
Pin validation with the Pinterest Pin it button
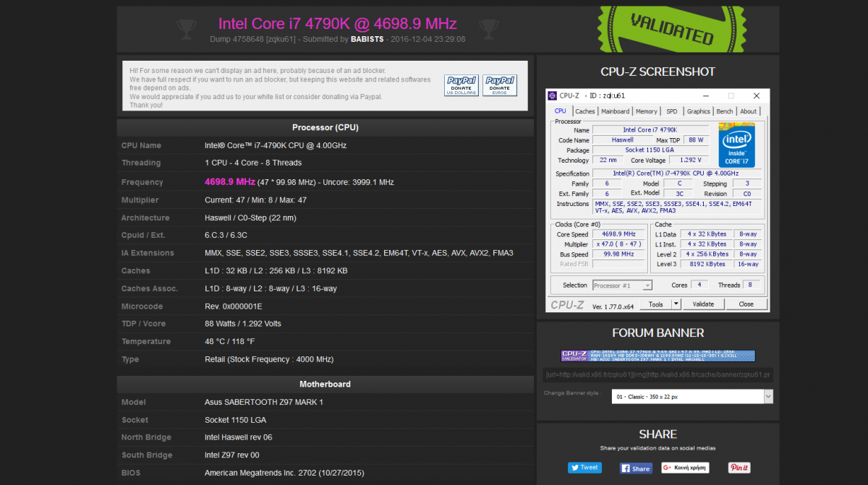pos(739,468)
